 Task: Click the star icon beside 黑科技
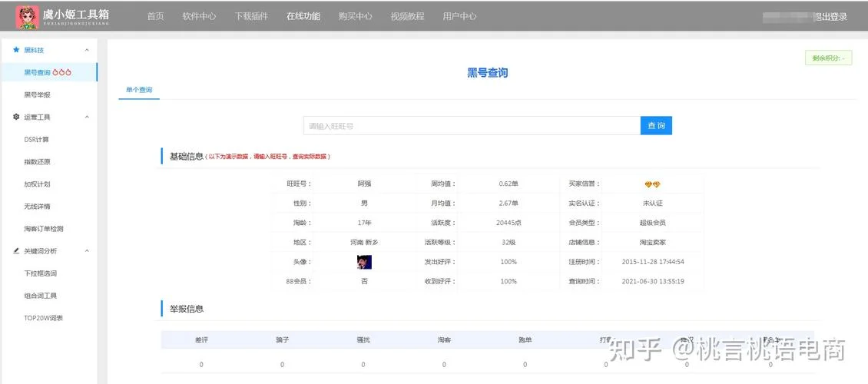(x=16, y=50)
